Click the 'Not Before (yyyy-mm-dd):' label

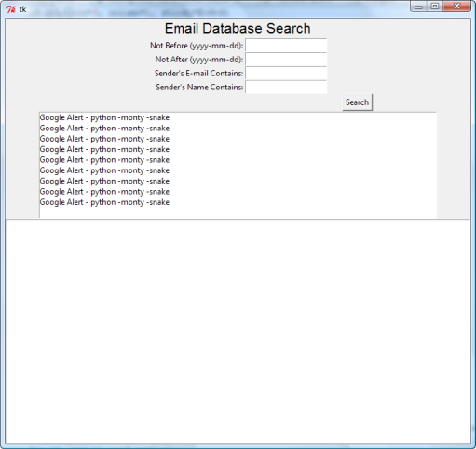click(x=197, y=46)
